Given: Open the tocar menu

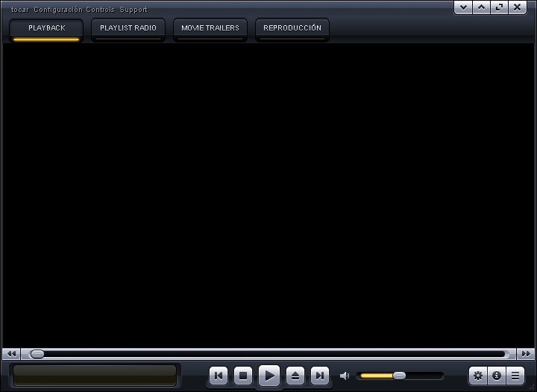Looking at the screenshot, I should point(20,10).
